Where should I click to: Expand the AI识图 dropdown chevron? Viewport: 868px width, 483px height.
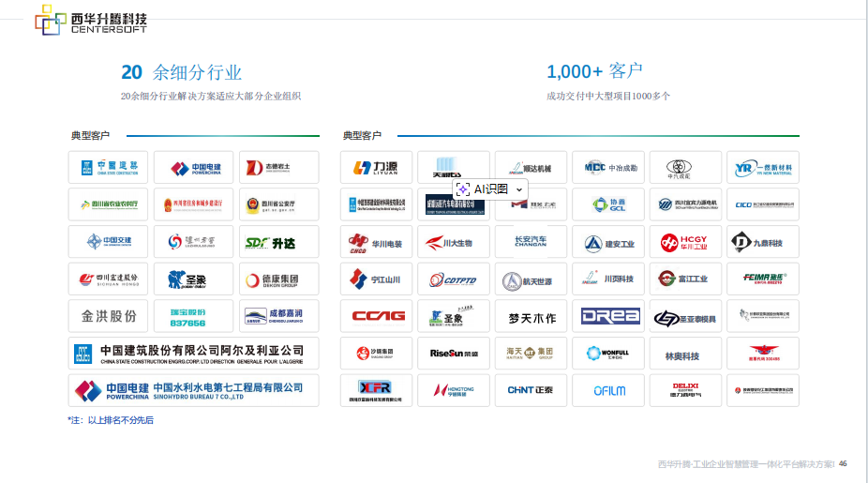pos(519,189)
